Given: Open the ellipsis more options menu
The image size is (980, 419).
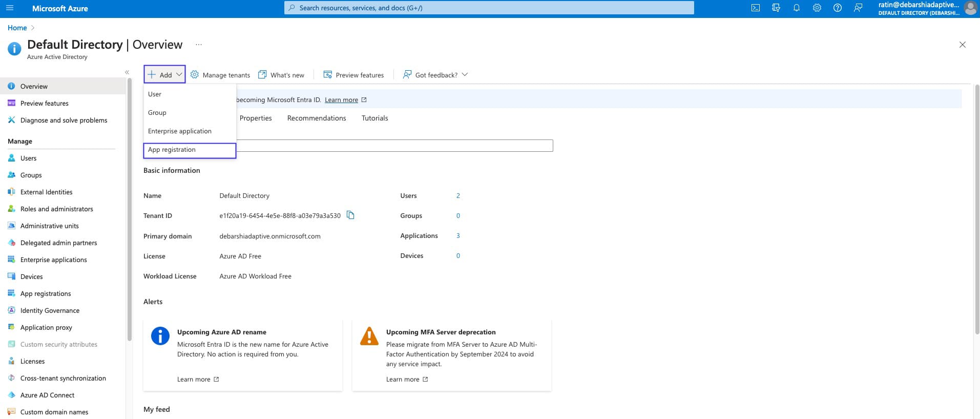Looking at the screenshot, I should tap(199, 45).
